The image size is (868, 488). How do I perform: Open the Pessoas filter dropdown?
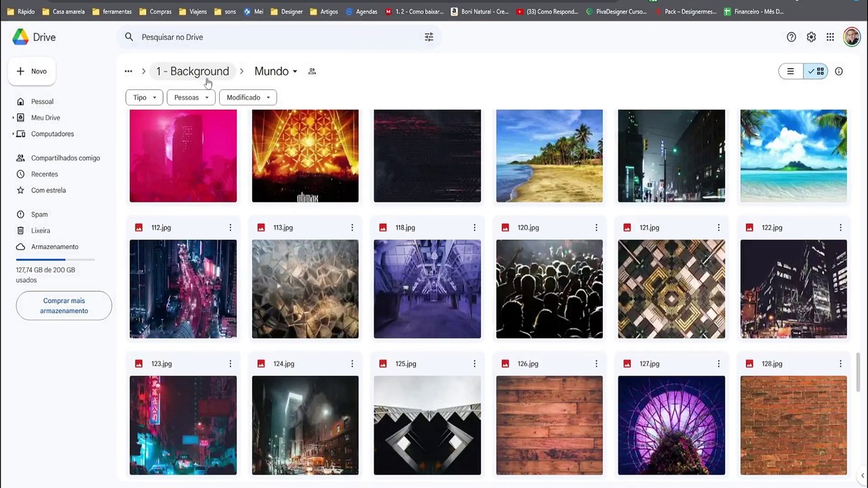(x=191, y=98)
